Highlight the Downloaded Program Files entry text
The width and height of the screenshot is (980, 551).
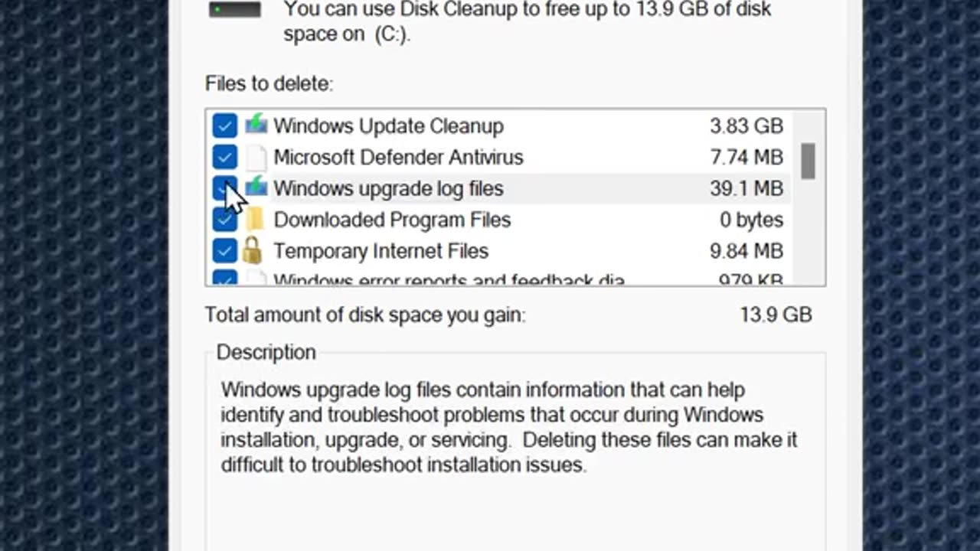click(x=392, y=220)
